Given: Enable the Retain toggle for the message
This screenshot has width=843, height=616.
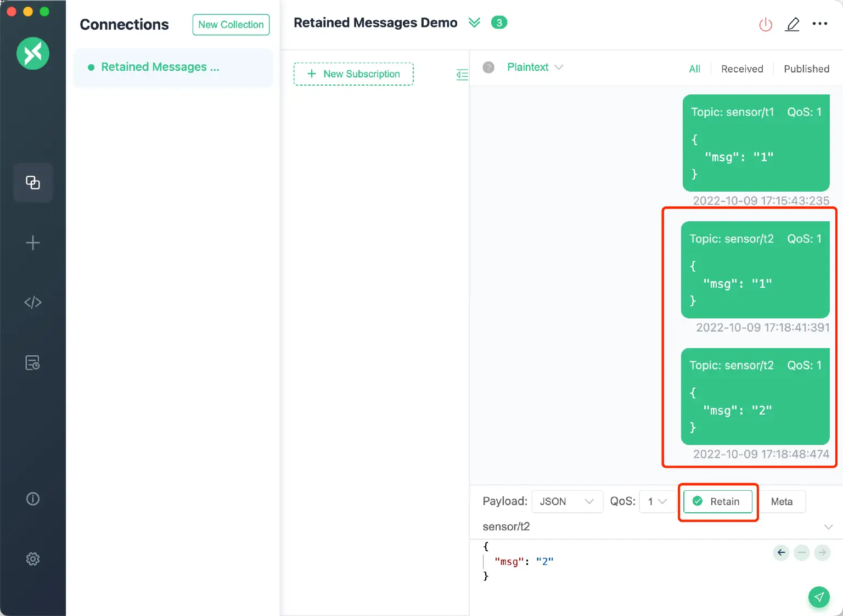Looking at the screenshot, I should pos(718,501).
